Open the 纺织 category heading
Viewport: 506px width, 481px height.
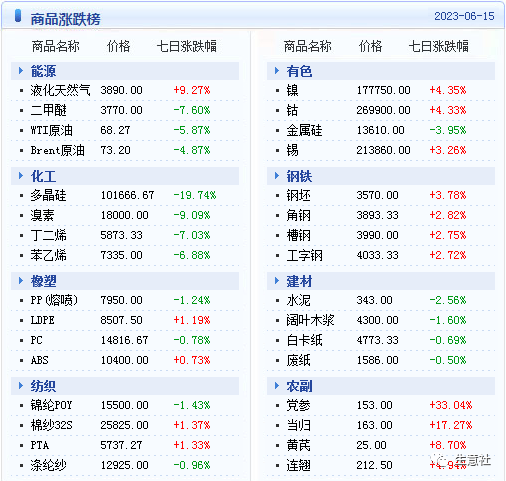click(x=43, y=386)
